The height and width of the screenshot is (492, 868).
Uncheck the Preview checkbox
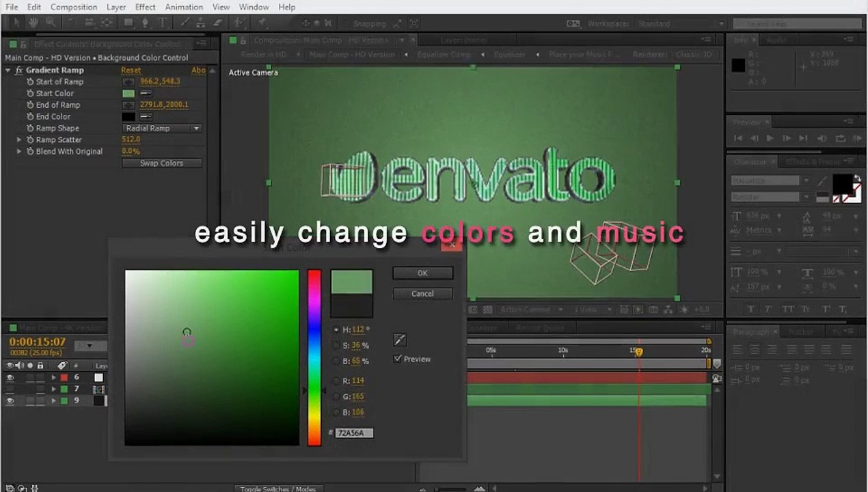point(398,359)
